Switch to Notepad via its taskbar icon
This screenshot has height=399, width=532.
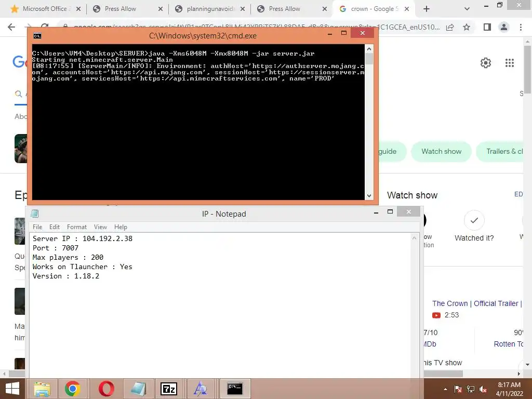tap(138, 389)
